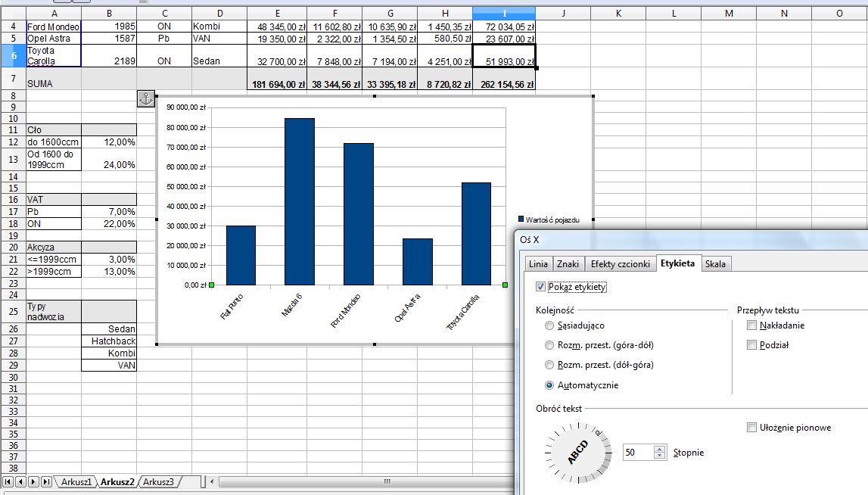Select the Sąsiadująco radio option
This screenshot has height=495, width=868.
549,325
